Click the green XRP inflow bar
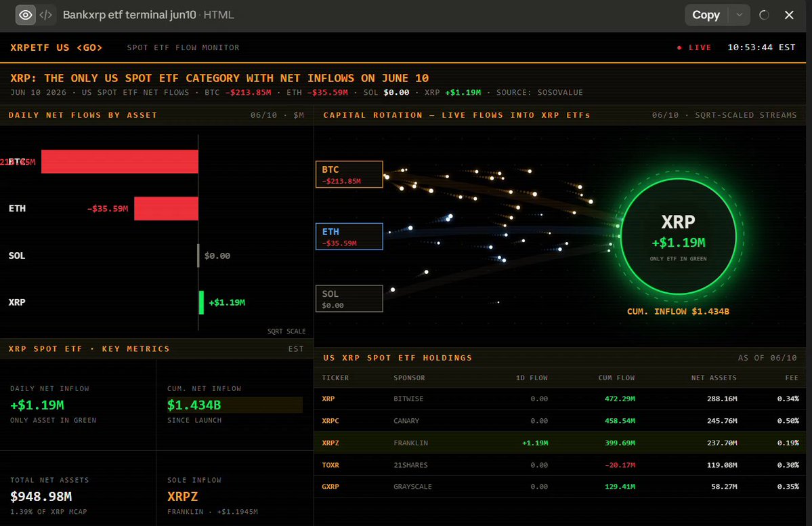 pos(201,302)
